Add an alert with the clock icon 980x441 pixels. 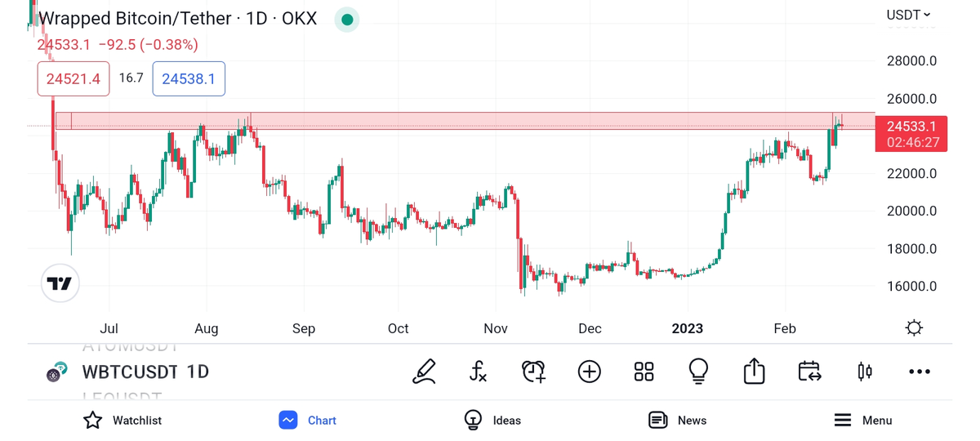533,372
